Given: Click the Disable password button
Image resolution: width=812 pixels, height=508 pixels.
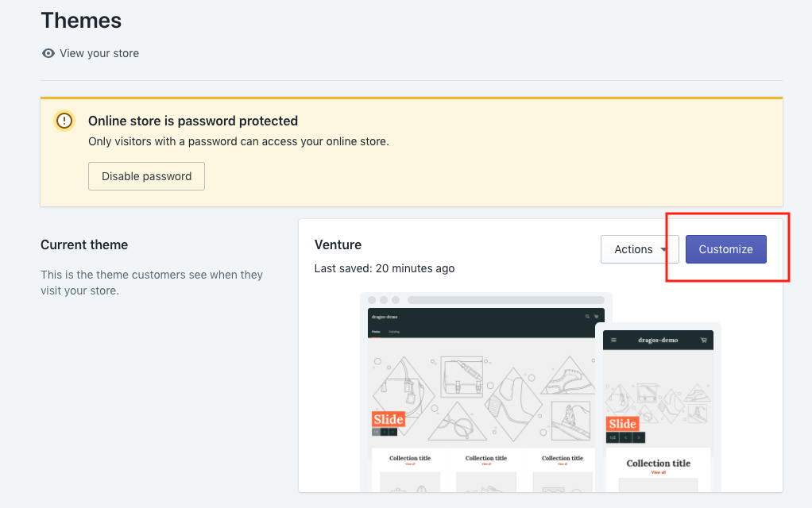Looking at the screenshot, I should [146, 176].
